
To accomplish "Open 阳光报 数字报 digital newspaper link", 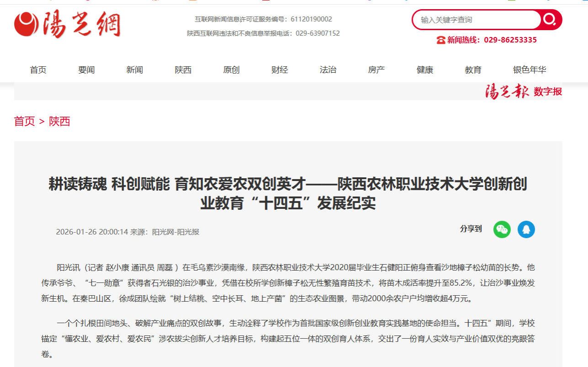I will tap(523, 91).
